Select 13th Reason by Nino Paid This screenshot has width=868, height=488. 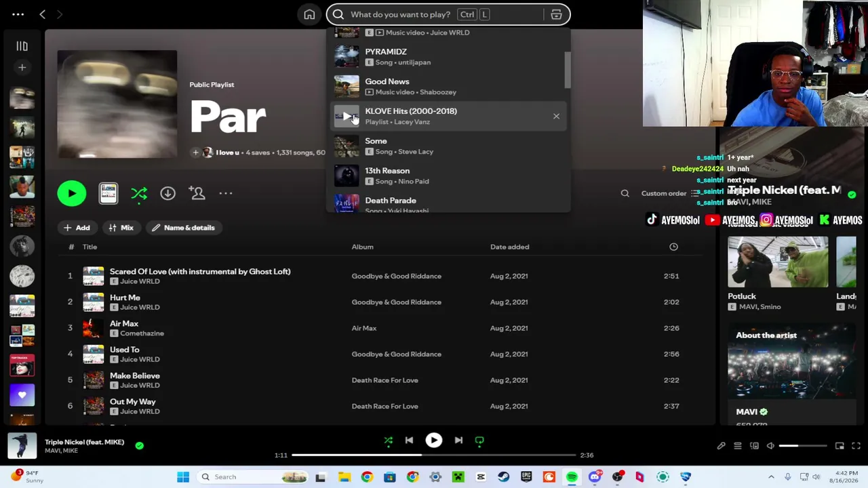click(448, 176)
